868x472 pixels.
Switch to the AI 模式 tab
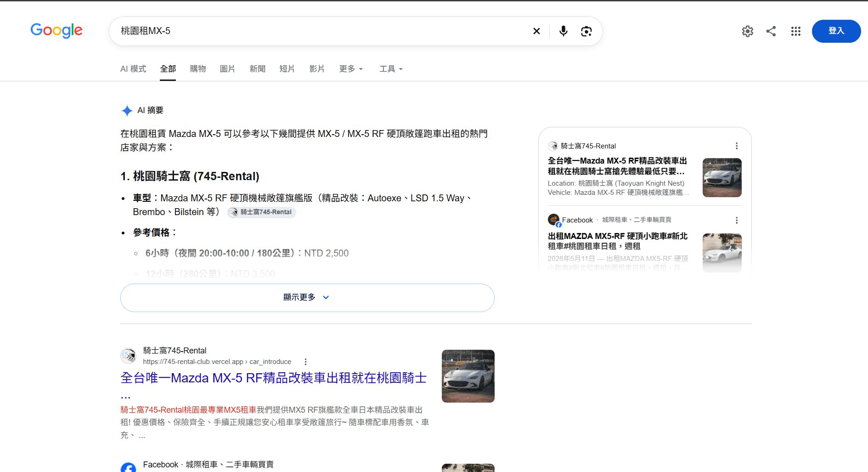(133, 69)
